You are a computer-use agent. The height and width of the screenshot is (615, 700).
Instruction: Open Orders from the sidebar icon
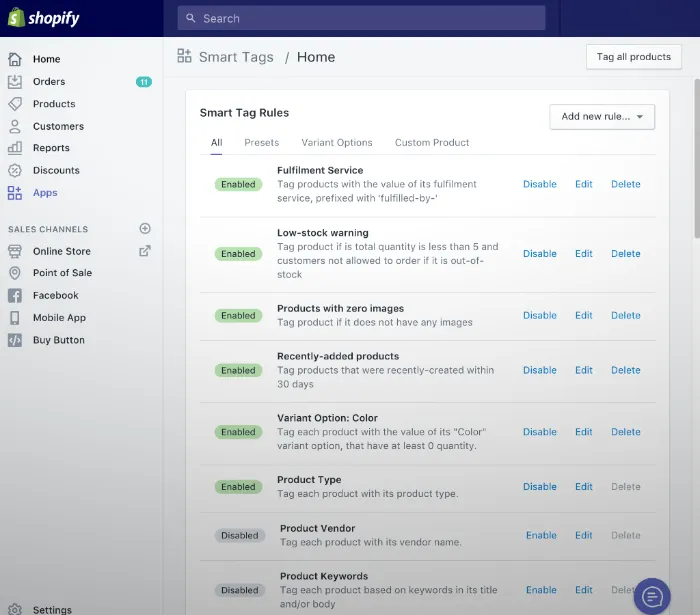(x=15, y=82)
